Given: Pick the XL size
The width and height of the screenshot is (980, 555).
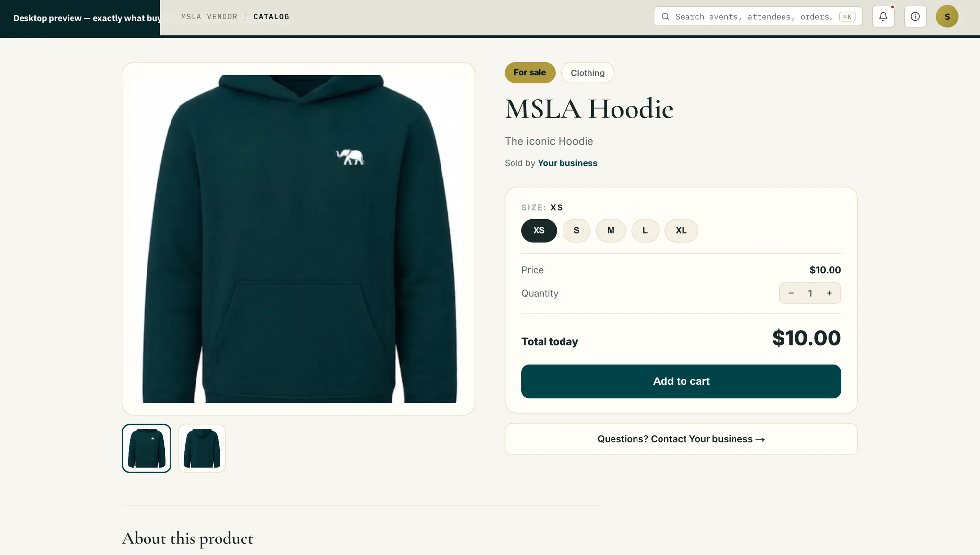Looking at the screenshot, I should pos(681,230).
